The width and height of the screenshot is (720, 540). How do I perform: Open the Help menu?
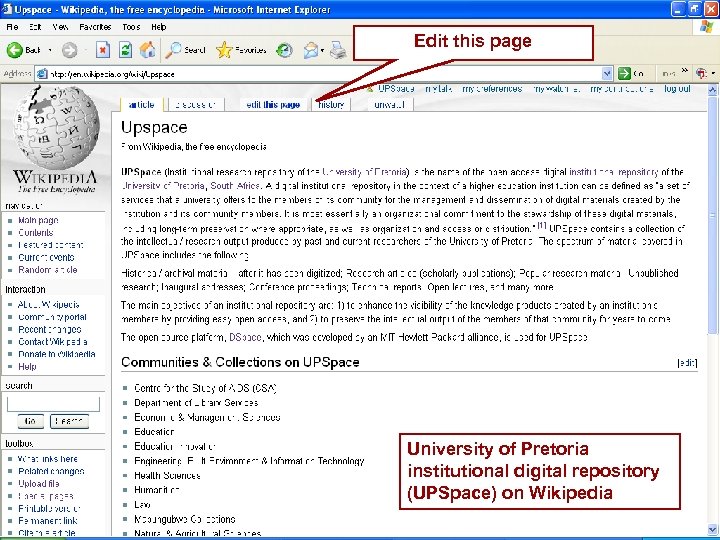click(x=158, y=27)
